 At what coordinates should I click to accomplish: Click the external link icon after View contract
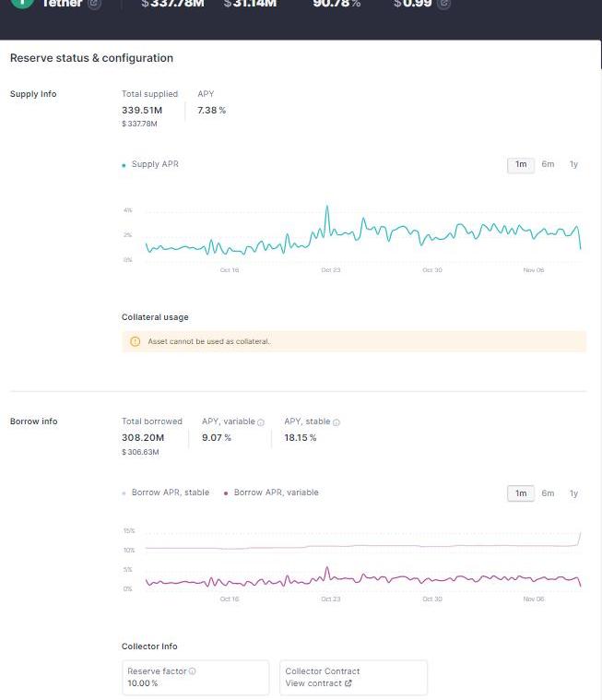[x=348, y=683]
